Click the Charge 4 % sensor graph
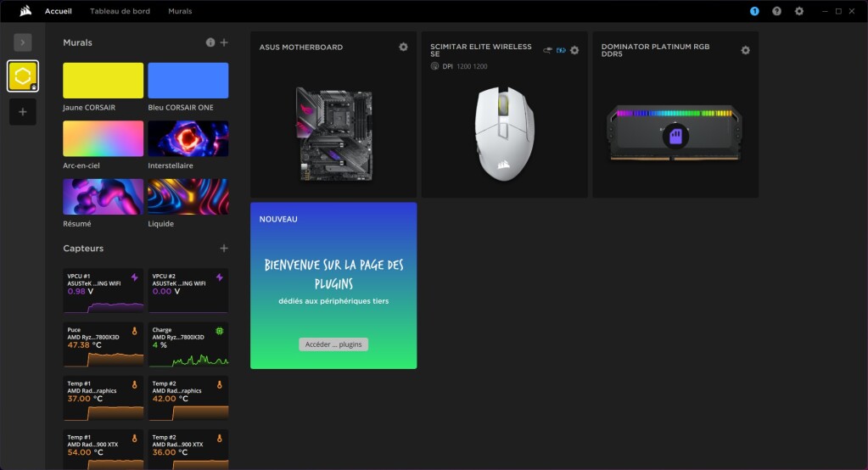Image resolution: width=868 pixels, height=470 pixels. [188, 360]
